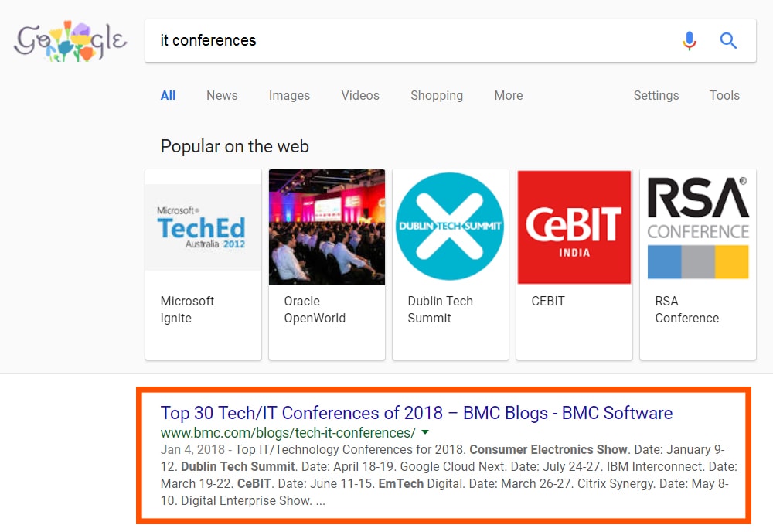Open the Tools search options

point(724,96)
